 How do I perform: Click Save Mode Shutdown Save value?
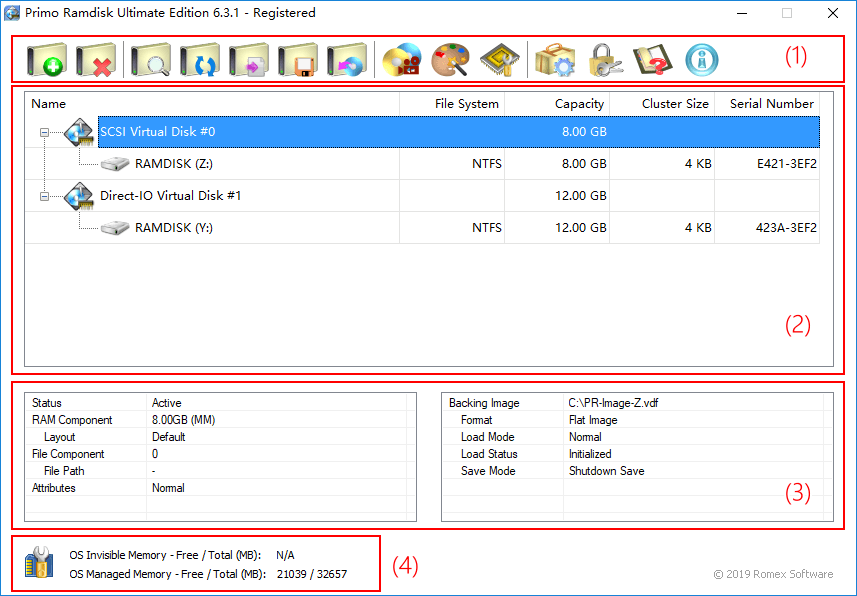coord(606,471)
